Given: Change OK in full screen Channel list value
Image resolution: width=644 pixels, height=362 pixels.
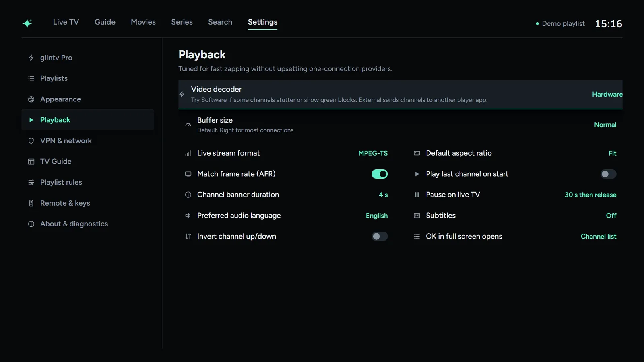Looking at the screenshot, I should (599, 237).
